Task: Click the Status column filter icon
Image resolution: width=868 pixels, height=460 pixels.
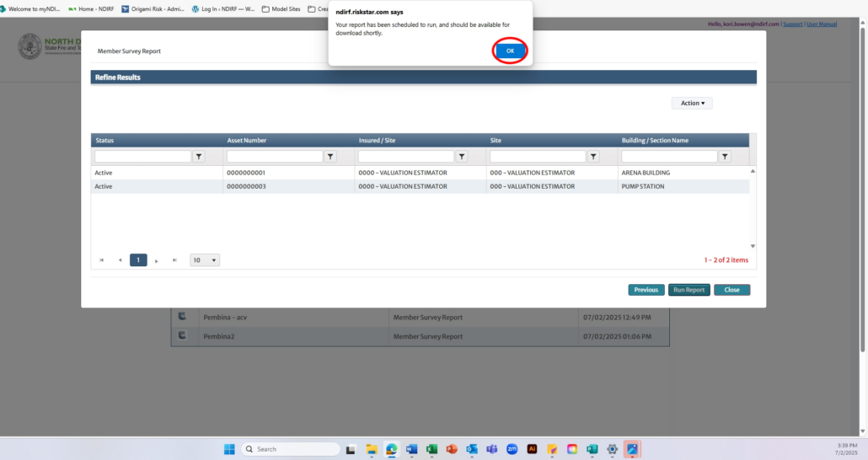Action: 199,157
